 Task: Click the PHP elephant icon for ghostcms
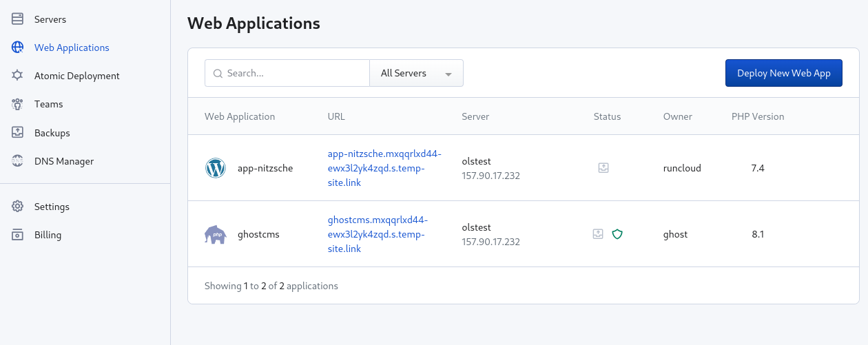coord(216,234)
